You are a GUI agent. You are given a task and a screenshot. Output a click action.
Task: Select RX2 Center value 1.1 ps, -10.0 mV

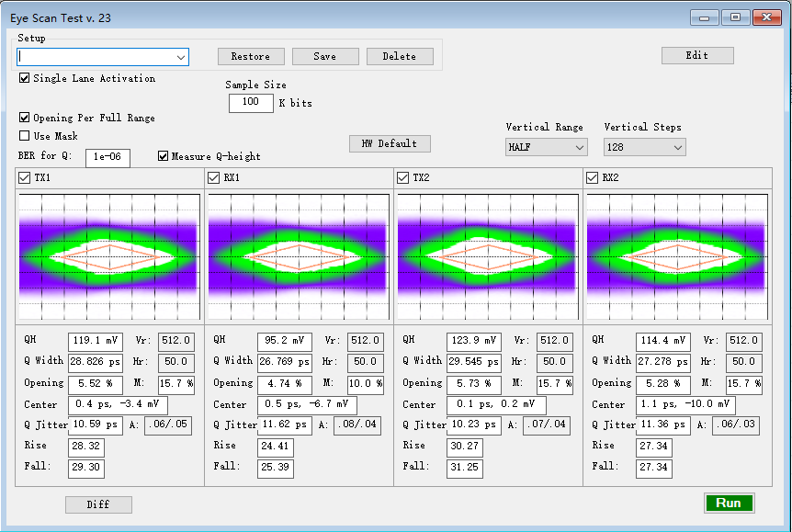(686, 404)
